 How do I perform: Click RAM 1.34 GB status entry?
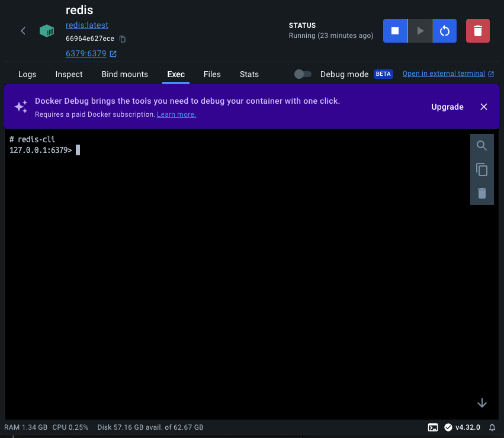pyautogui.click(x=25, y=427)
